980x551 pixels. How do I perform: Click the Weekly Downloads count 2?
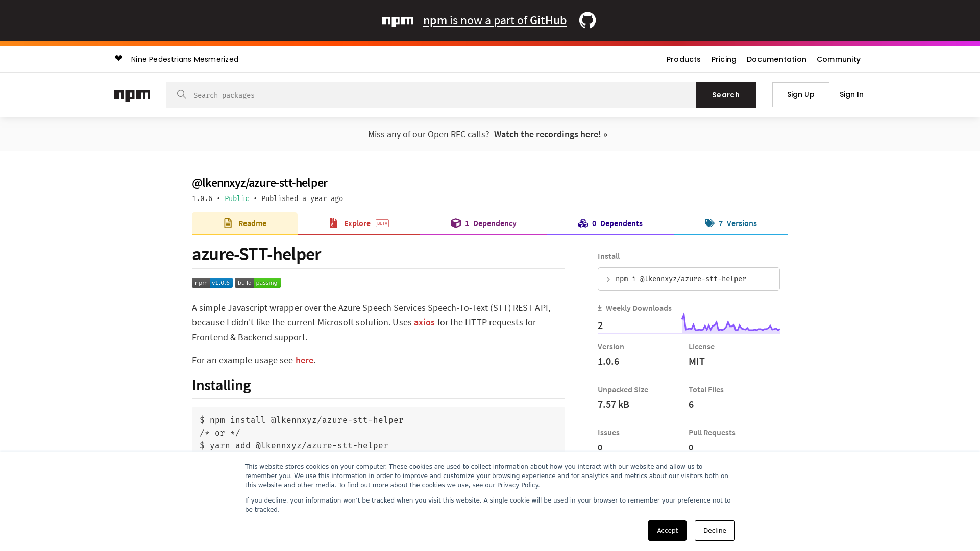[600, 325]
